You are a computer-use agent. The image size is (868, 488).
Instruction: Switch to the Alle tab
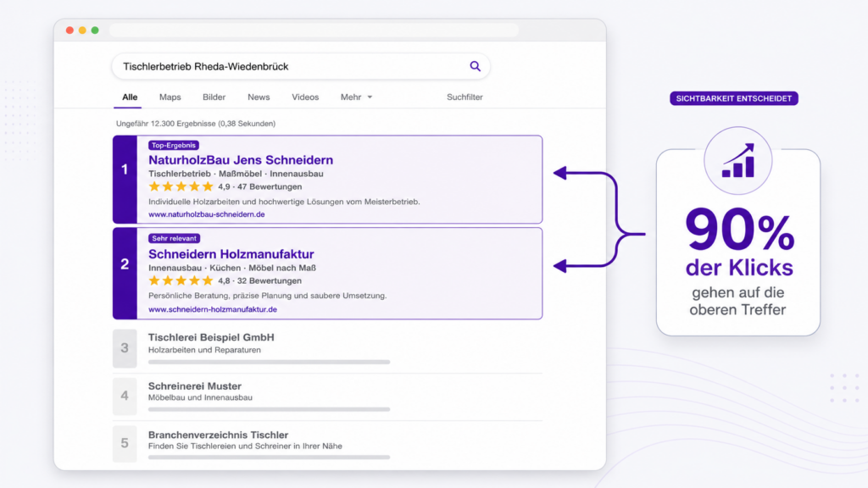pyautogui.click(x=130, y=97)
